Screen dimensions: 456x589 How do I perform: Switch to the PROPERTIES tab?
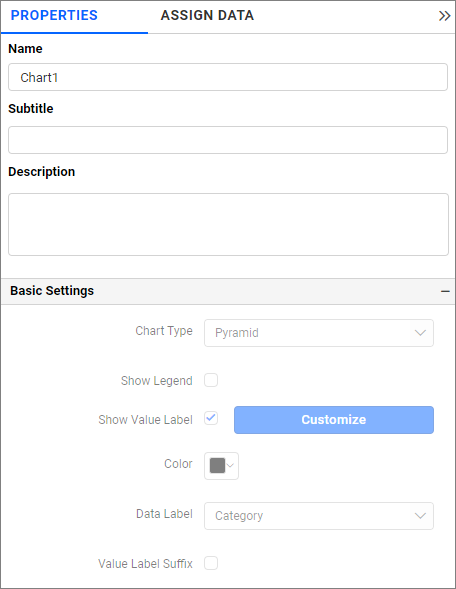[54, 15]
